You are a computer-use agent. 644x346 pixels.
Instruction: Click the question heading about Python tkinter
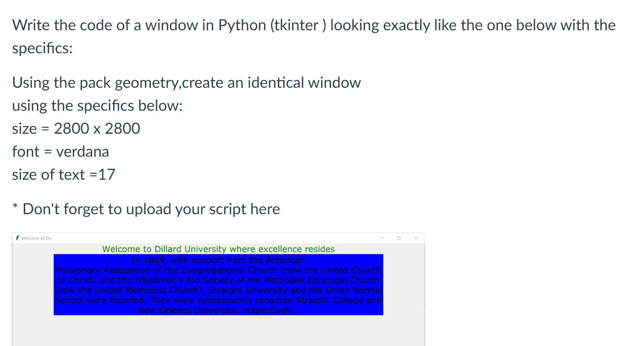pos(313,25)
